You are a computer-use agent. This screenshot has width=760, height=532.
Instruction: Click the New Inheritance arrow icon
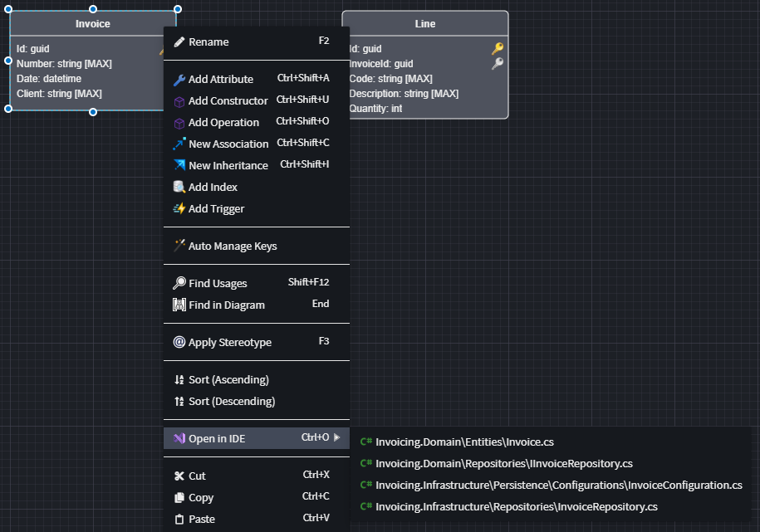coord(179,165)
